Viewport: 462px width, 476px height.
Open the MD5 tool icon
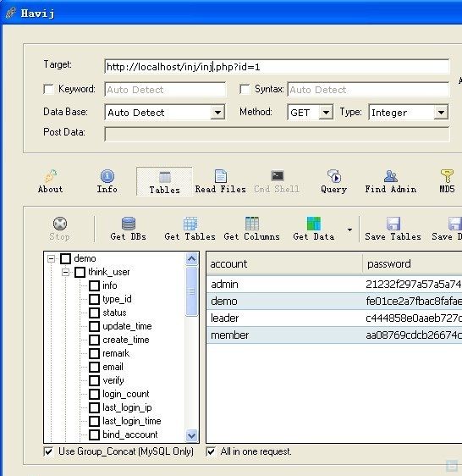pyautogui.click(x=447, y=176)
